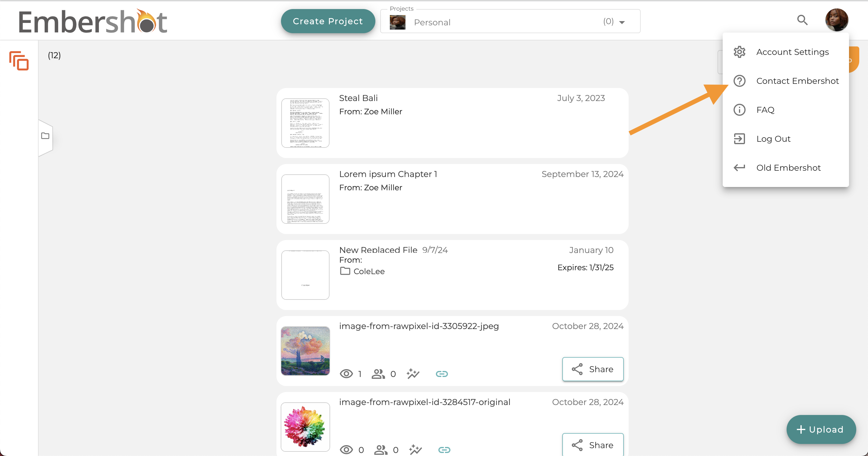Click eye views icon on rawpixel-id-3305922

click(x=346, y=374)
